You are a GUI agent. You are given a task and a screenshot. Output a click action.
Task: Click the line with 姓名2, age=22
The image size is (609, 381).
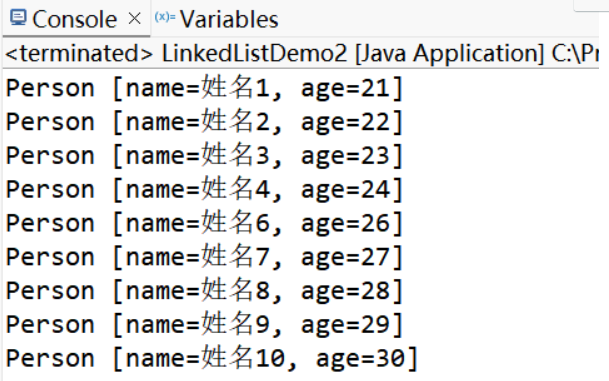204,122
